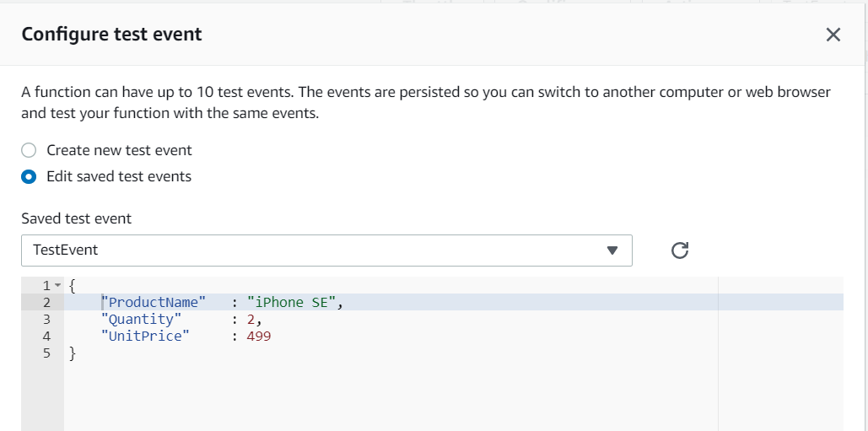Click line number 4 in the editor gutter
868x431 pixels.
point(46,337)
